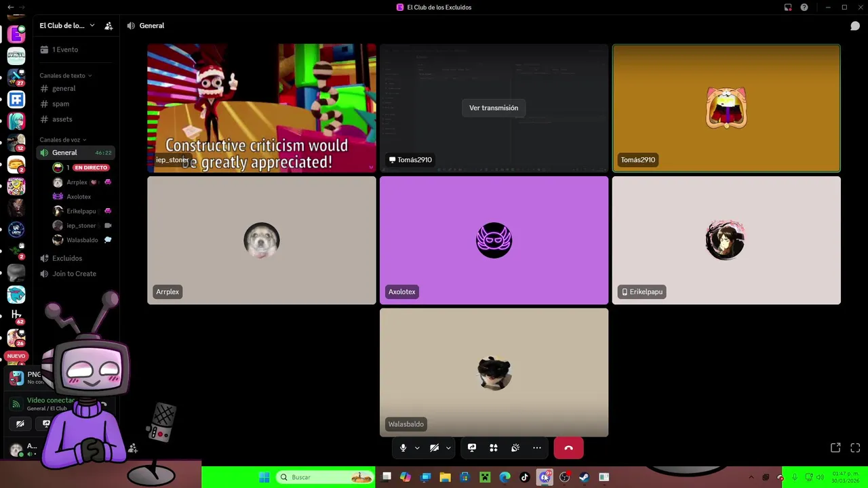The image size is (868, 488).
Task: Open the Windows Start menu
Action: point(264,477)
